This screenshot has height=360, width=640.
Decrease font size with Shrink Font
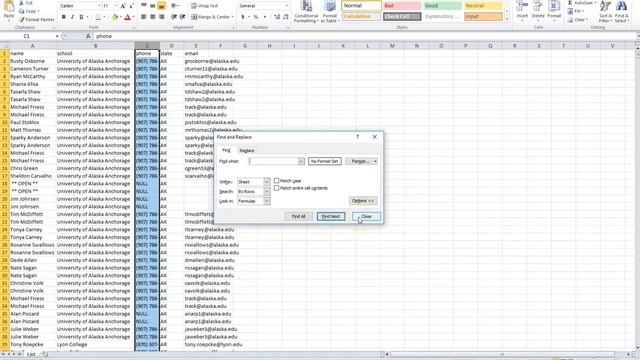pos(131,6)
